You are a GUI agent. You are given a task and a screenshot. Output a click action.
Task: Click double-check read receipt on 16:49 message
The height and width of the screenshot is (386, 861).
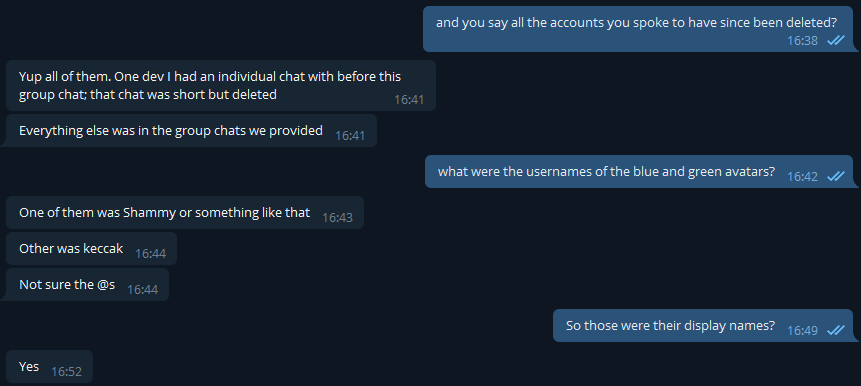point(836,331)
